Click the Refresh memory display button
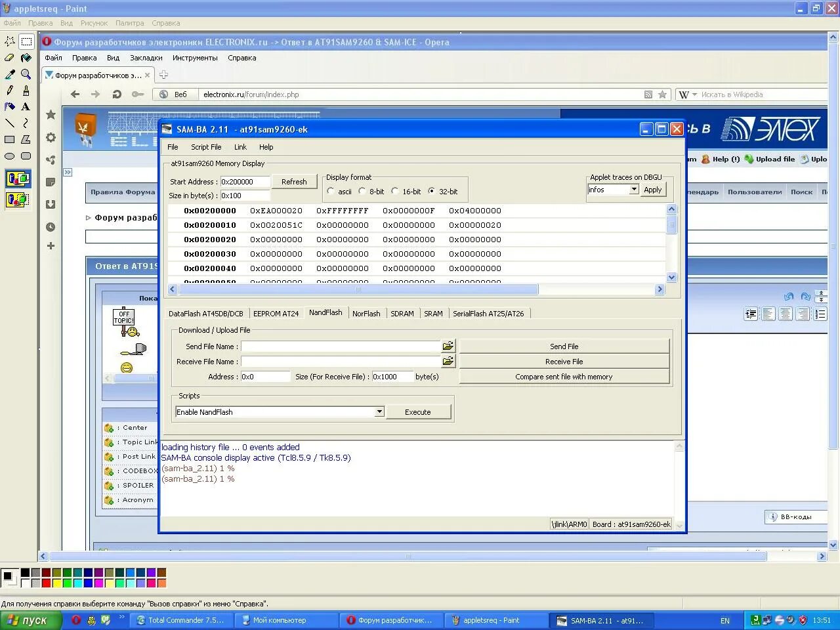 tap(294, 182)
